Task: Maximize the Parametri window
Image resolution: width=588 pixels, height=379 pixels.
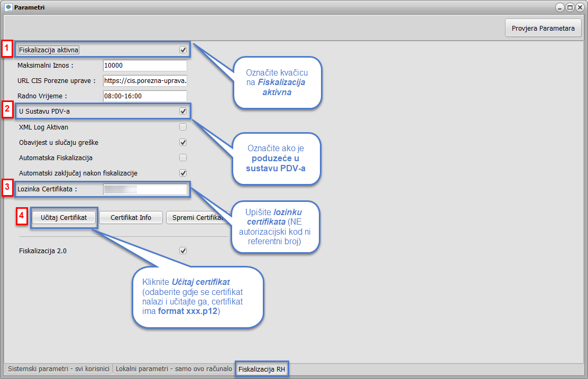Action: pyautogui.click(x=570, y=7)
